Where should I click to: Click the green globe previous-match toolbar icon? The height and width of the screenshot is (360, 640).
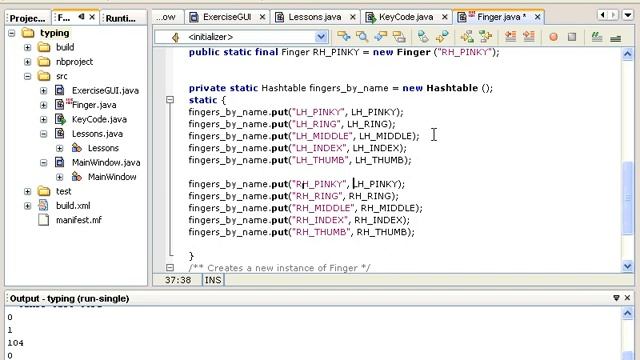coord(423,37)
